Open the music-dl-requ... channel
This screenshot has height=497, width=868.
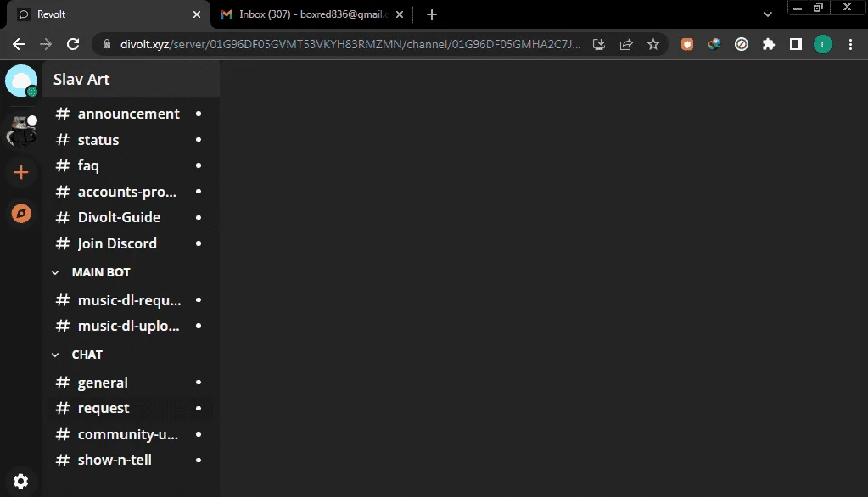(x=131, y=300)
